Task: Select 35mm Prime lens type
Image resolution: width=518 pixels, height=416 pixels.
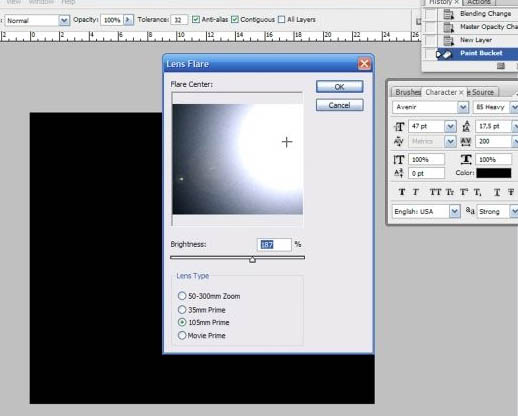Action: 182,310
